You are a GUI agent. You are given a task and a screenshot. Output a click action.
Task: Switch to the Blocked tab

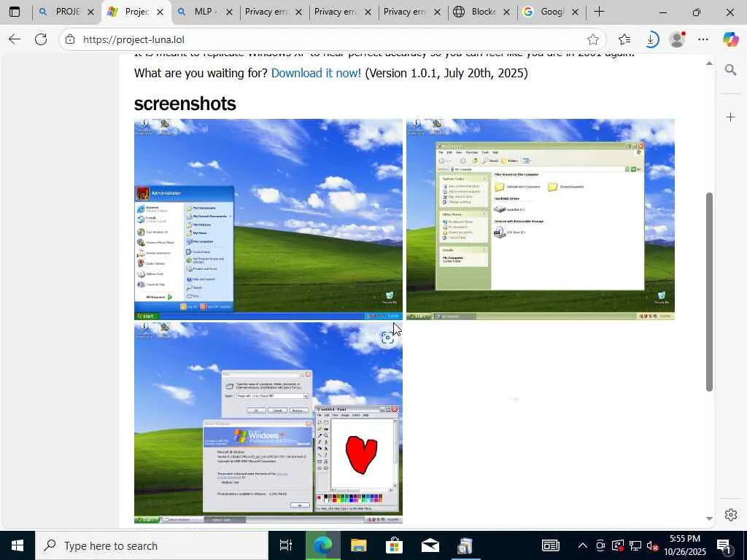[482, 12]
